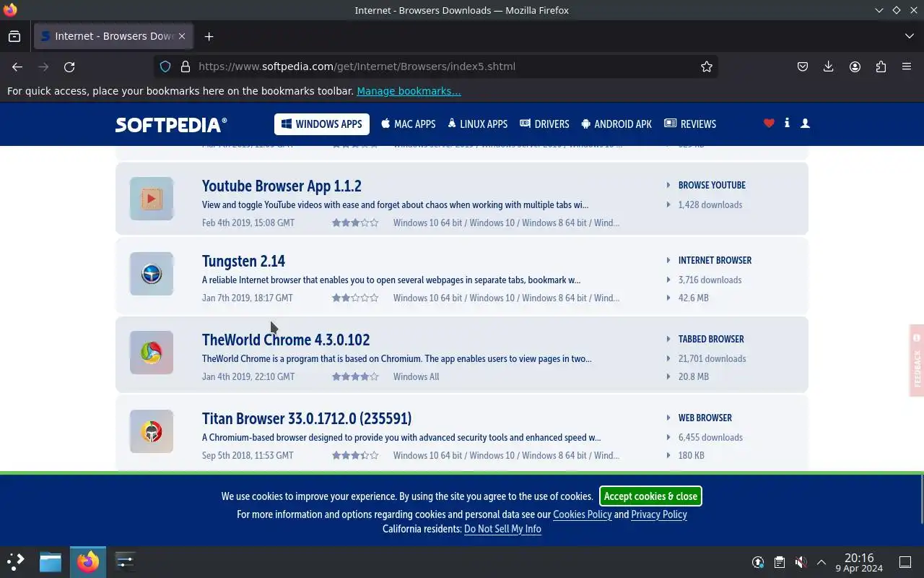The image size is (924, 578).
Task: Open Manage bookmarks link
Action: (409, 91)
